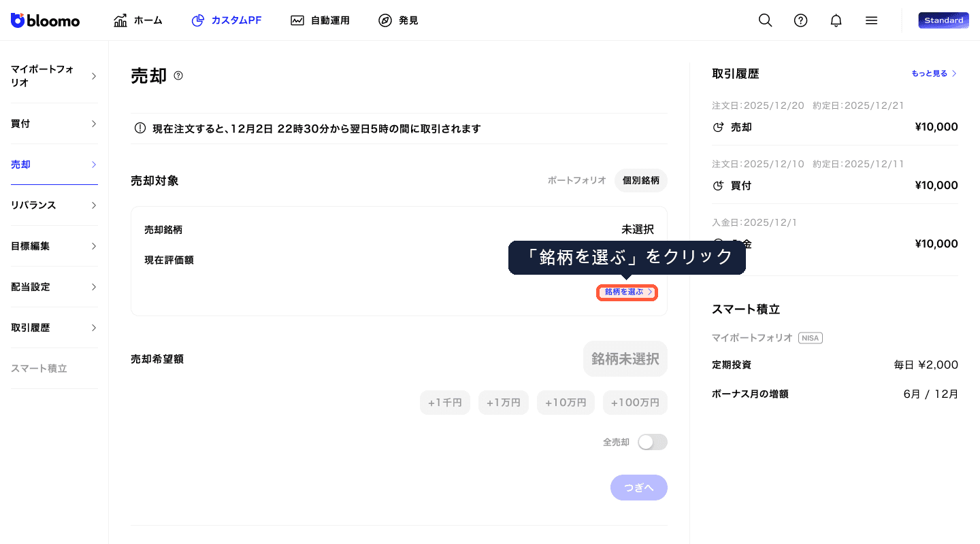Open リバランス in sidebar
Image resolution: width=980 pixels, height=544 pixels.
point(54,205)
